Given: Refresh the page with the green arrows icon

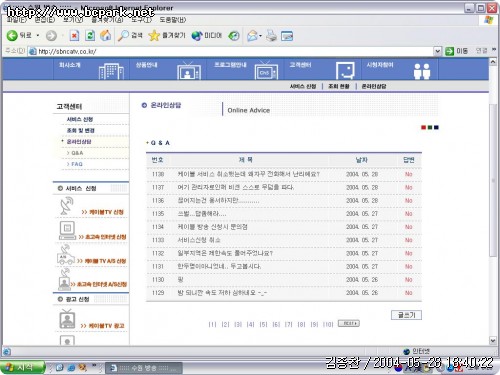Looking at the screenshot, I should click(x=90, y=36).
